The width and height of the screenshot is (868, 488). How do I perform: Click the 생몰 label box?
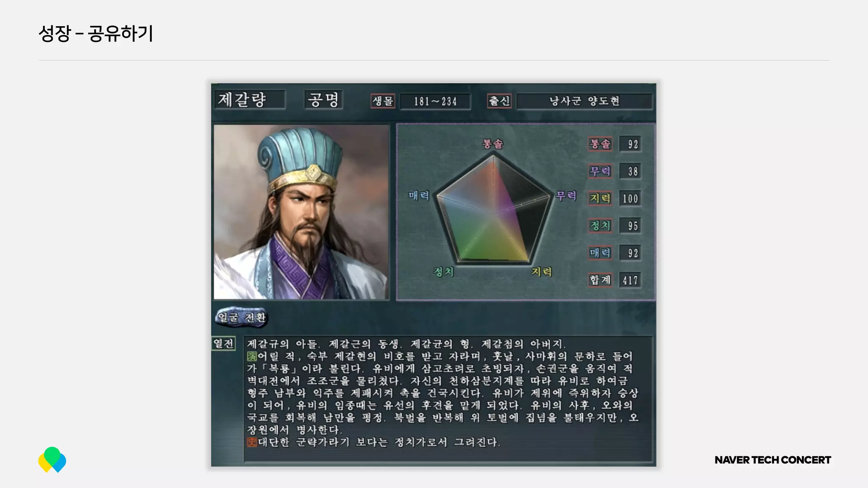coord(383,101)
